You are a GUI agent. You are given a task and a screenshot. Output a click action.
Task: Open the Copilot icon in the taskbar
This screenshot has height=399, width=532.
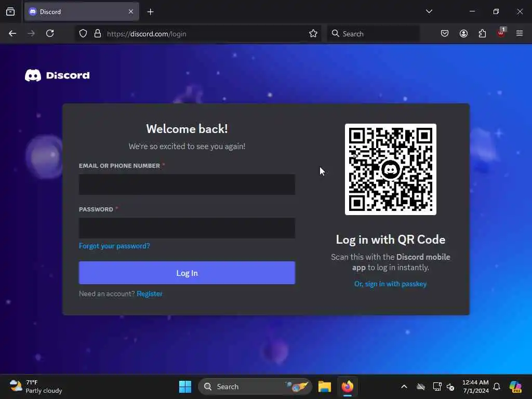pyautogui.click(x=515, y=387)
